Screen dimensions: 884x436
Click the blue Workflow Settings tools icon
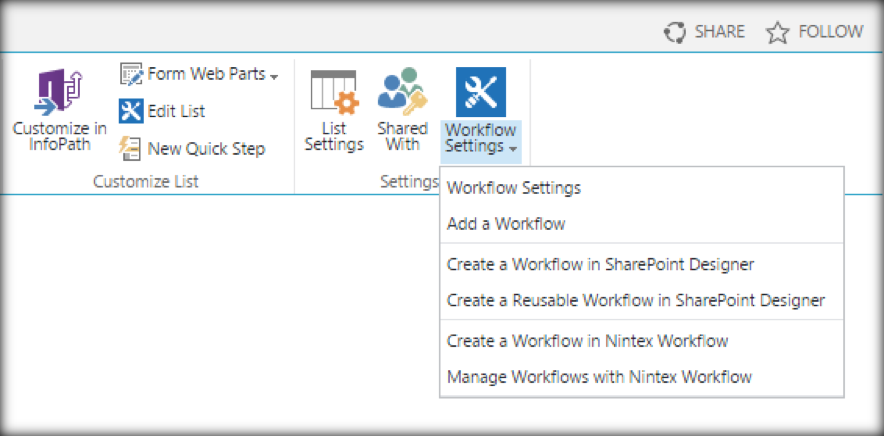point(480,93)
